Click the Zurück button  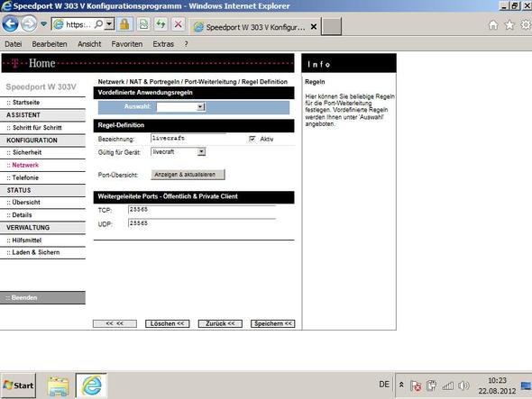pos(220,323)
